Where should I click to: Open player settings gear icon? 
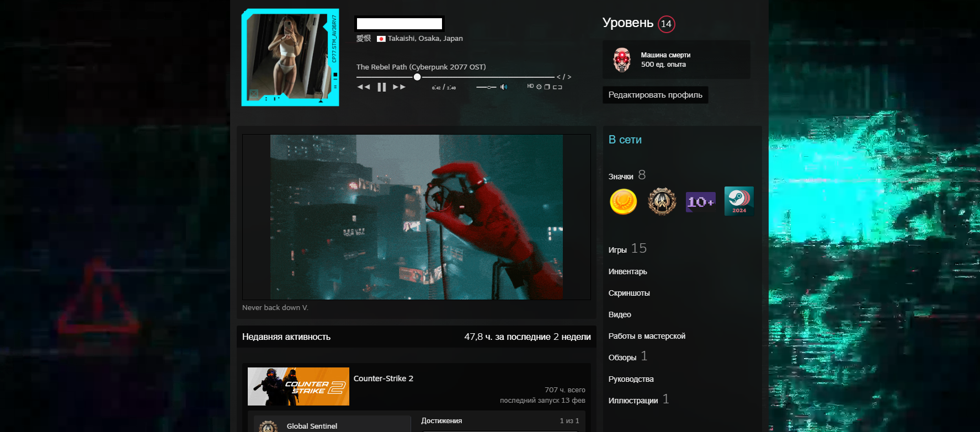(x=539, y=87)
